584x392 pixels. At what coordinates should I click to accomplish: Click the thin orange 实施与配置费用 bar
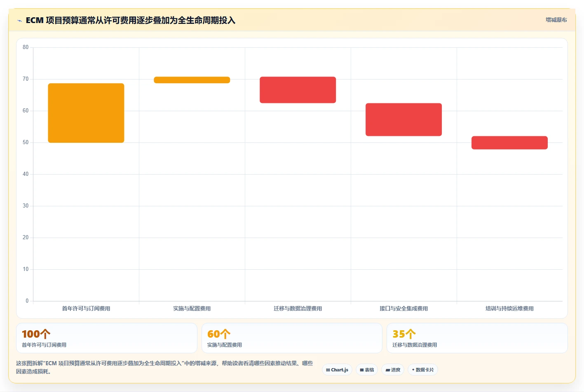point(192,80)
